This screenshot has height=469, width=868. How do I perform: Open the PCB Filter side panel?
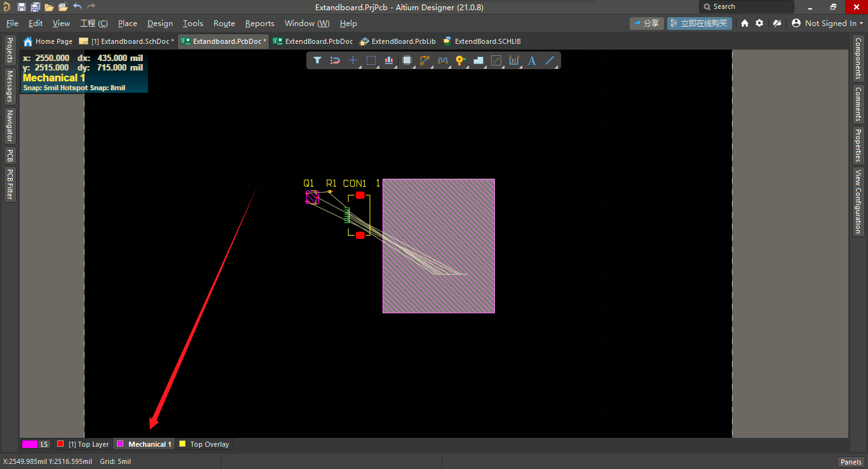tap(10, 184)
